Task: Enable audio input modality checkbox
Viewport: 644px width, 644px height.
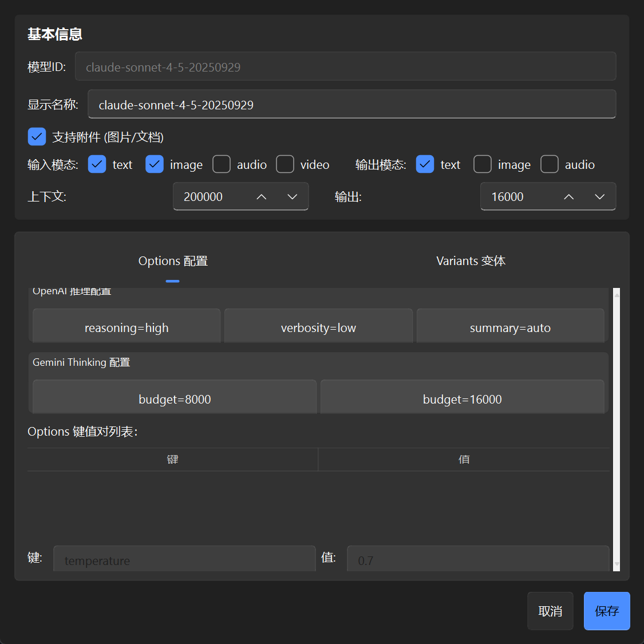Action: (x=222, y=164)
